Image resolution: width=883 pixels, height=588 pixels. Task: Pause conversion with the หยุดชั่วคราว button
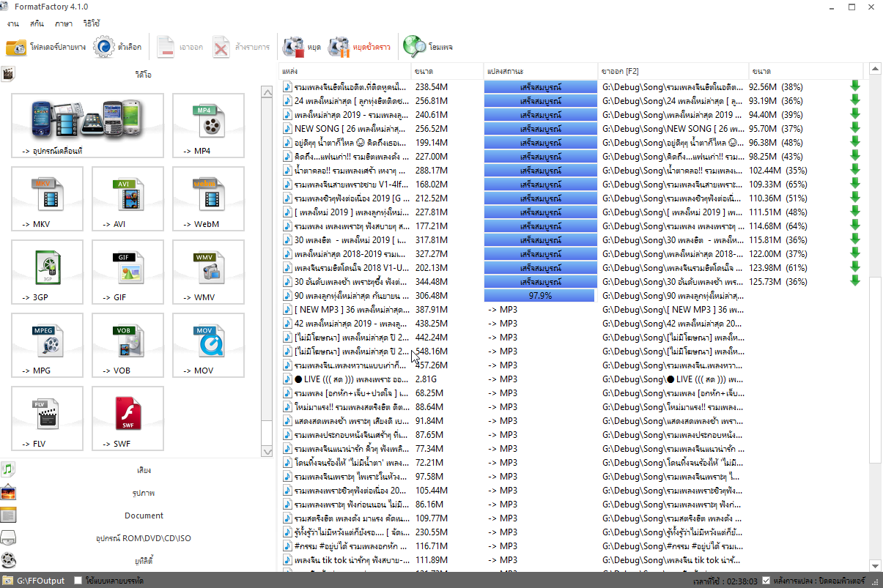coord(360,48)
